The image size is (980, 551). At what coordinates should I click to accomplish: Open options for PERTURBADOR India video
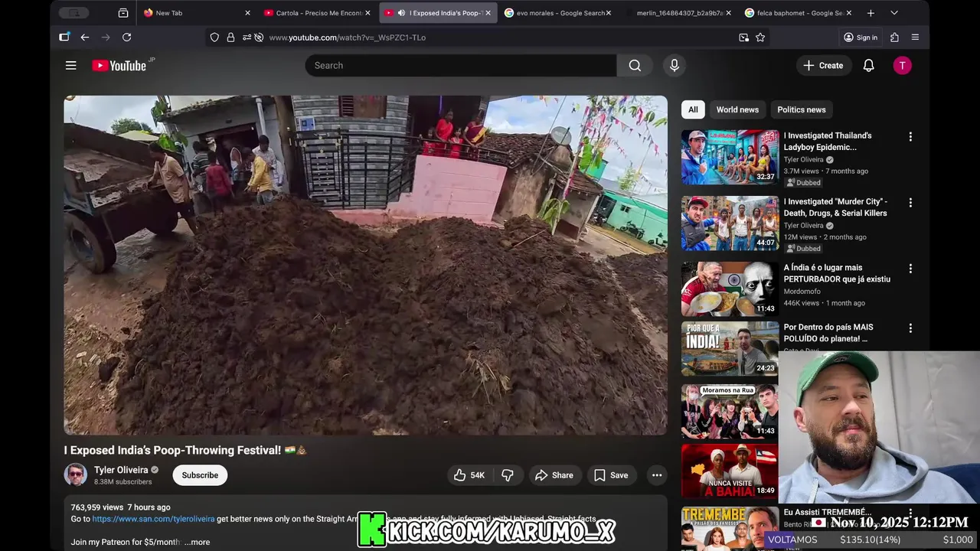[910, 269]
